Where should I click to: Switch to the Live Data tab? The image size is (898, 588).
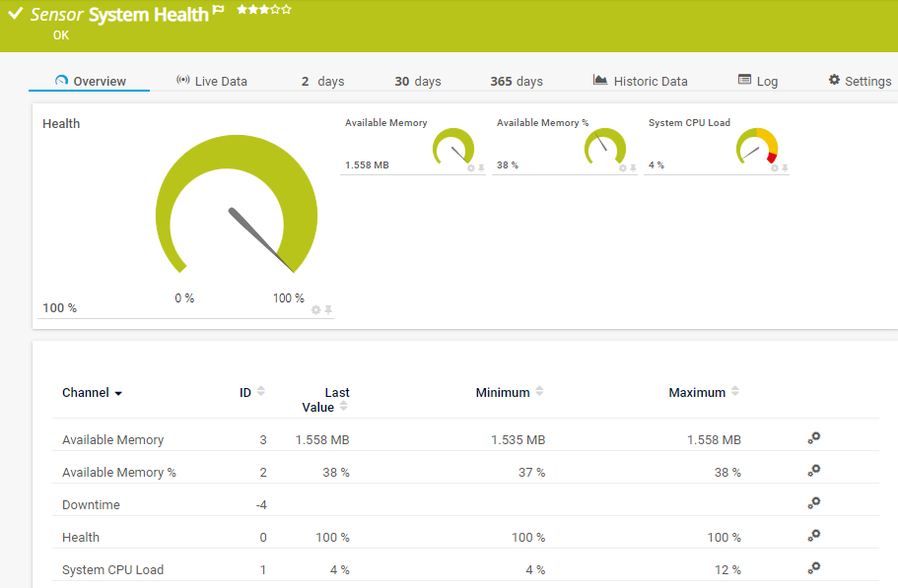tap(211, 82)
